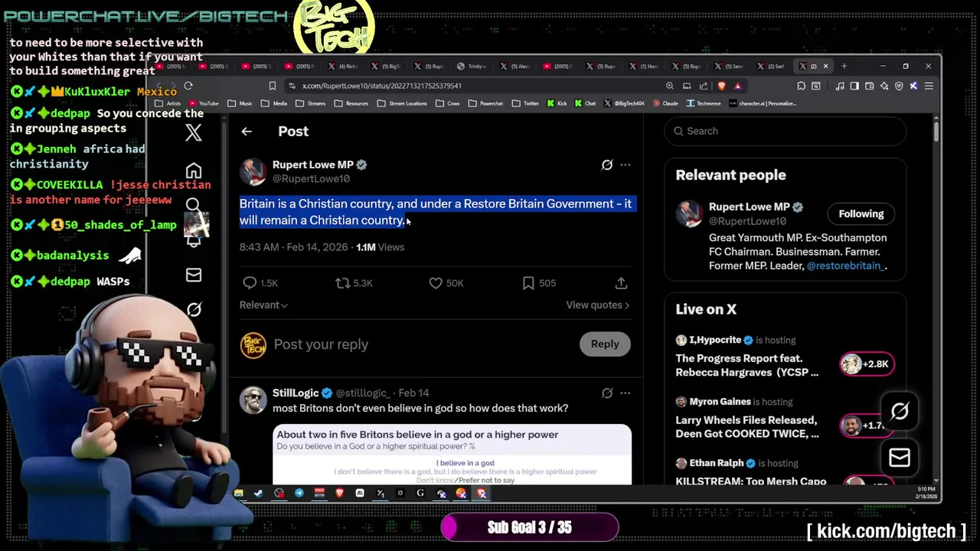
Task: Click the bookmark icon in the address bar
Action: click(x=272, y=86)
